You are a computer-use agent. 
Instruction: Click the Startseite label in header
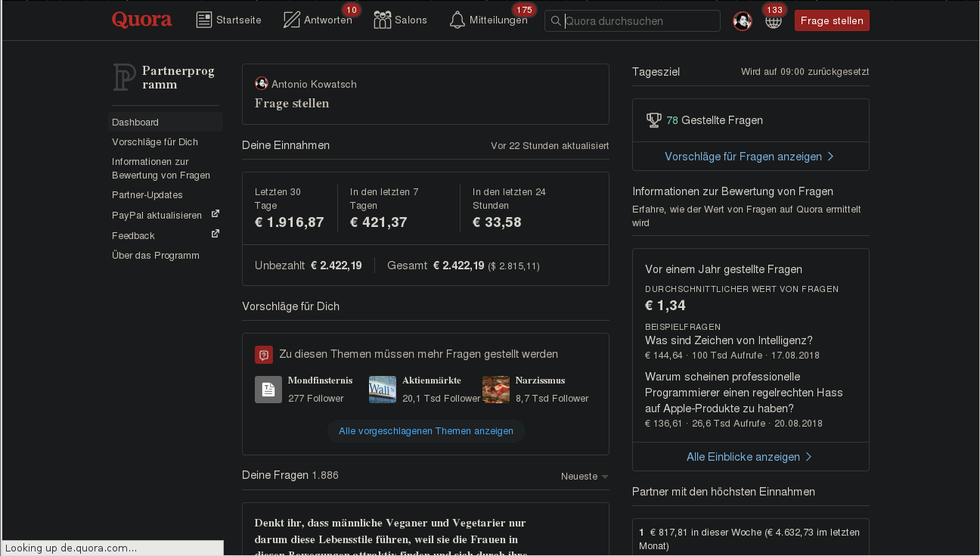point(239,20)
